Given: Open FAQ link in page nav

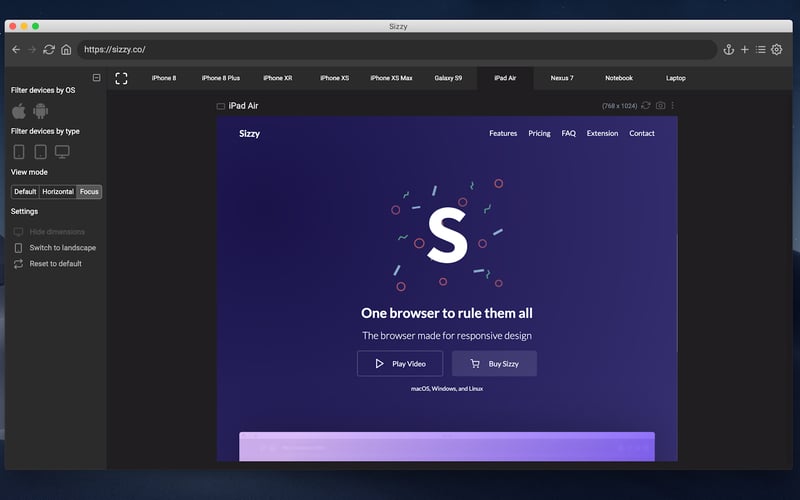Looking at the screenshot, I should (x=568, y=133).
